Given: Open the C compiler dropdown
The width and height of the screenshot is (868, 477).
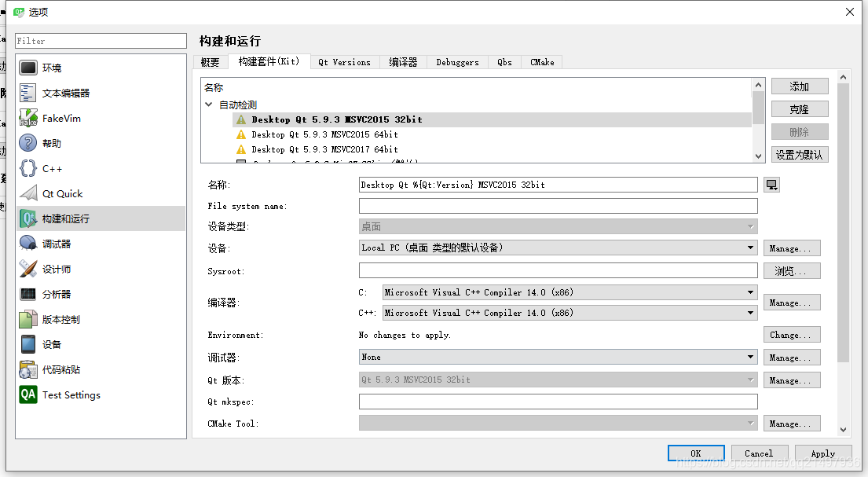Looking at the screenshot, I should point(570,292).
